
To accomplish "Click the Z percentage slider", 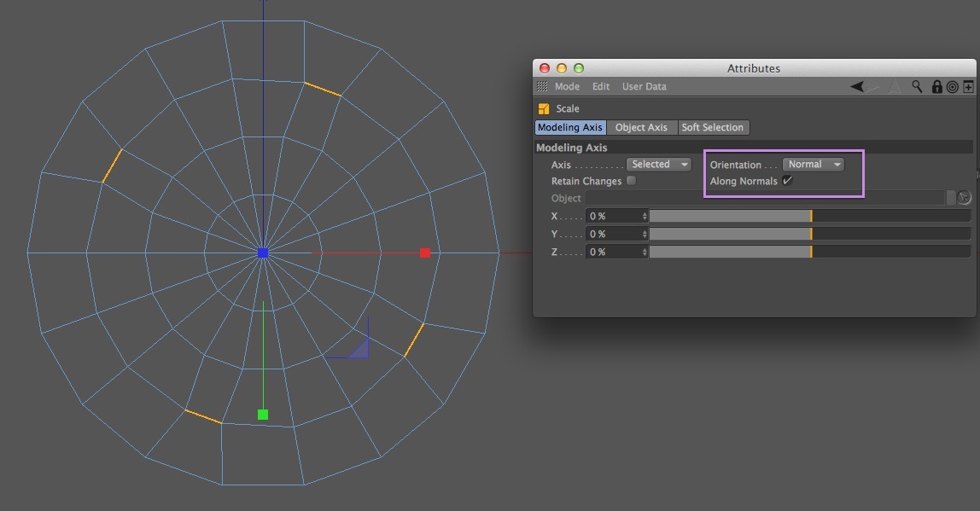I will pyautogui.click(x=810, y=252).
